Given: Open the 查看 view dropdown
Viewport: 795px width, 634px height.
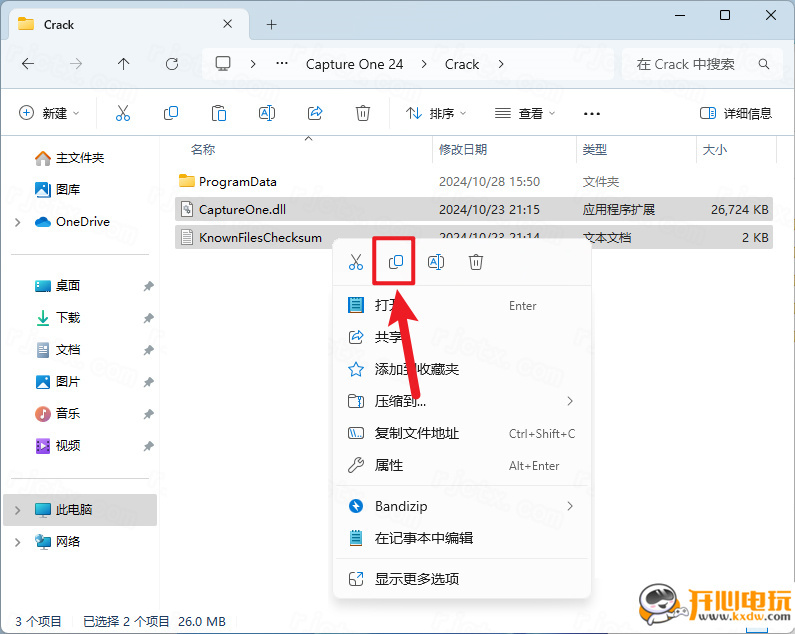Looking at the screenshot, I should [525, 113].
